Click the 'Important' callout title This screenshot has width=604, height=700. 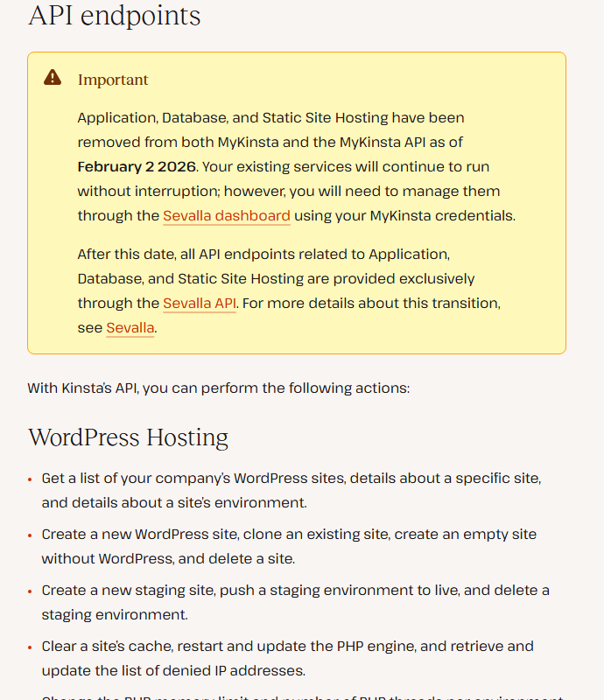click(113, 80)
